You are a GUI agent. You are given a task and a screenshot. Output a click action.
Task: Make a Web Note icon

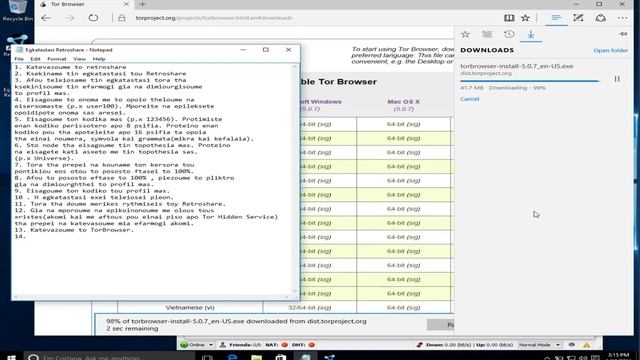pyautogui.click(x=578, y=18)
